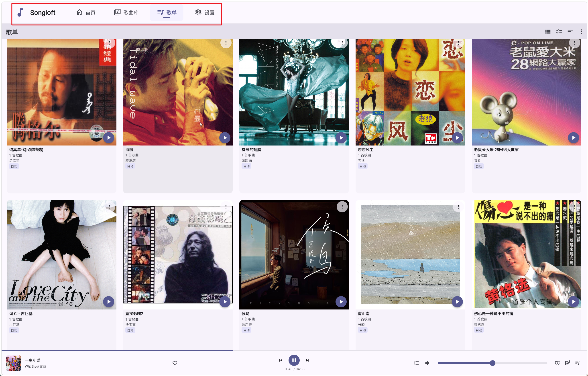588x376 pixels.
Task: Pause the current song
Action: point(294,360)
